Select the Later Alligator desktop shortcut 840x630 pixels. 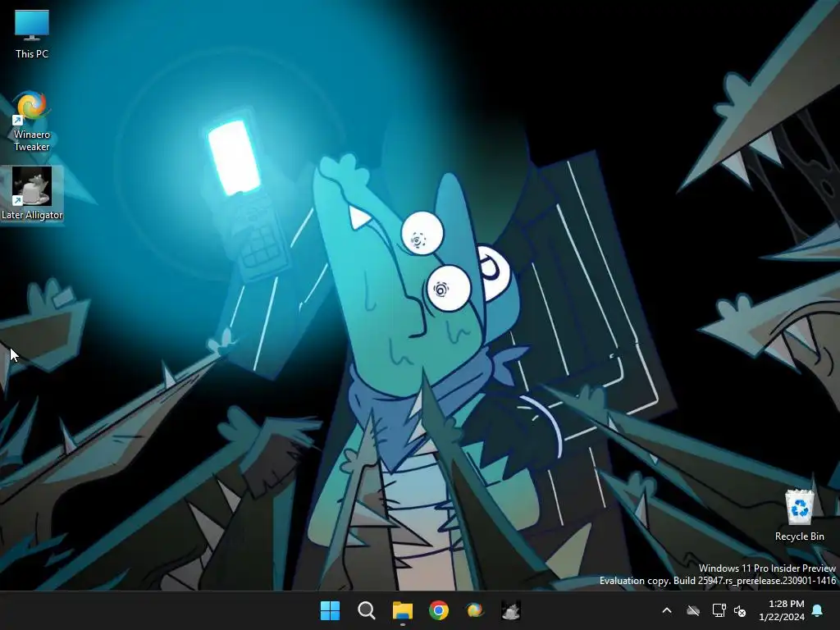point(32,194)
